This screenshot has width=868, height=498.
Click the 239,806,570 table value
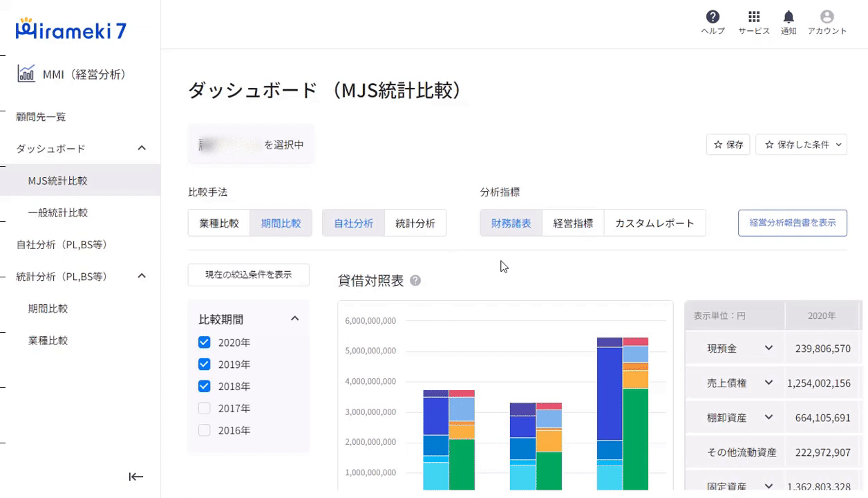822,349
